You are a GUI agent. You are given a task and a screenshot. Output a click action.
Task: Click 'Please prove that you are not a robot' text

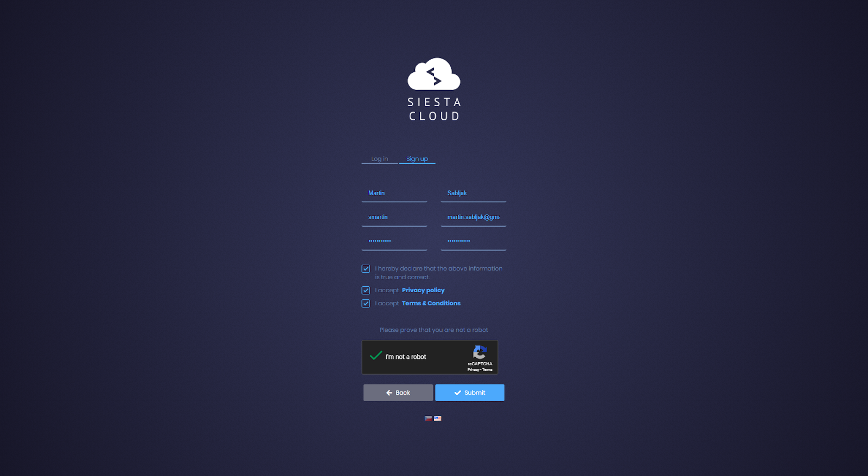[x=434, y=330]
